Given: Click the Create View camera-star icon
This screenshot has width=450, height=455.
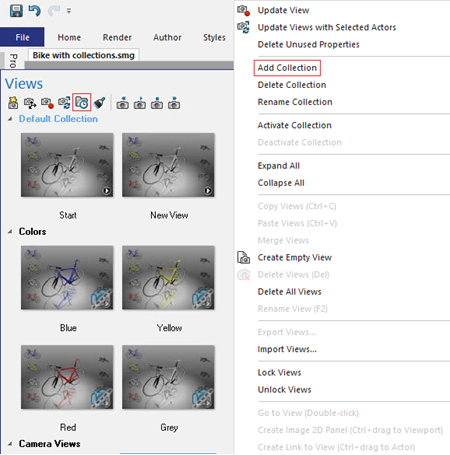Looking at the screenshot, I should tap(13, 103).
